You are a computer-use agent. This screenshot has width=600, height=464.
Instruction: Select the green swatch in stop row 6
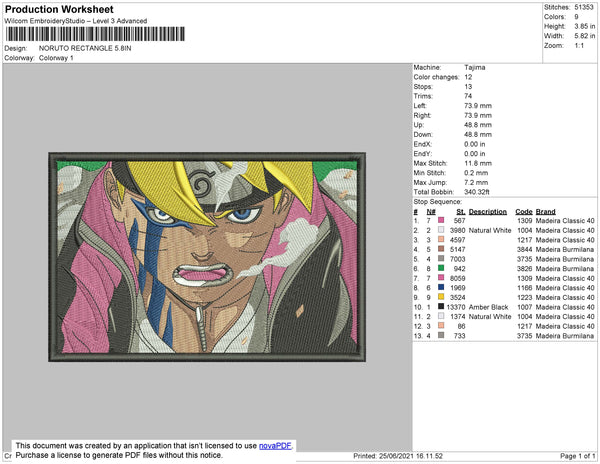pos(441,268)
